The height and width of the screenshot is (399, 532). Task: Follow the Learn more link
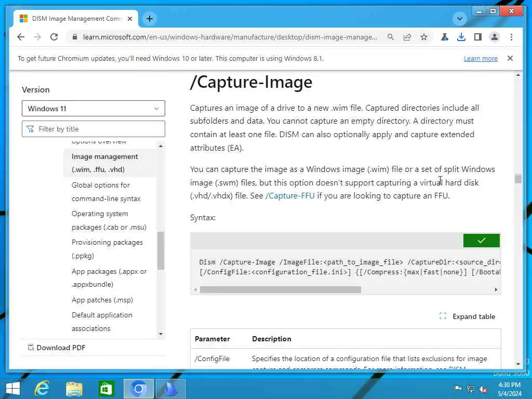(x=481, y=58)
